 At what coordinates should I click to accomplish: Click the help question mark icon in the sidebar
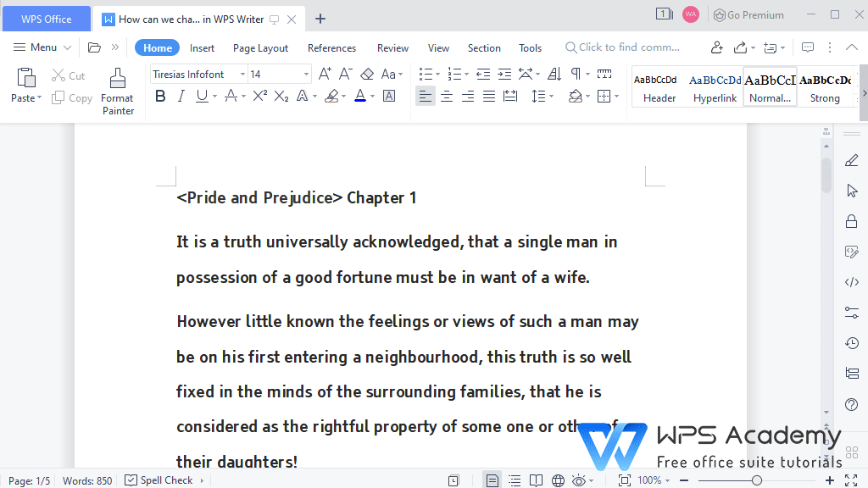852,404
